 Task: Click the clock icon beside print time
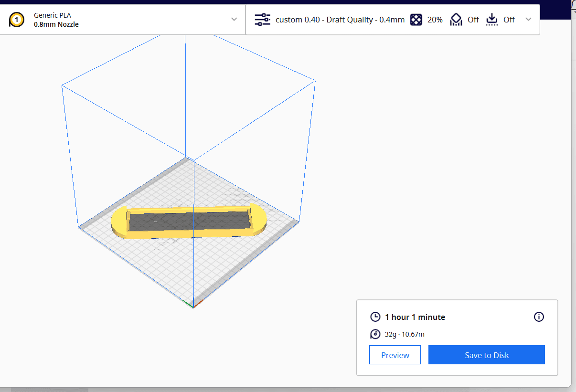pos(375,317)
